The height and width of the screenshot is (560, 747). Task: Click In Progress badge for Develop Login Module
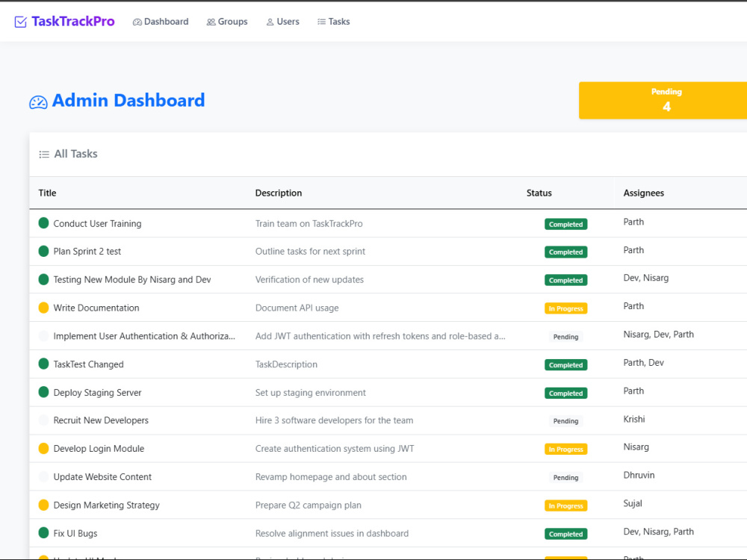[x=565, y=449]
